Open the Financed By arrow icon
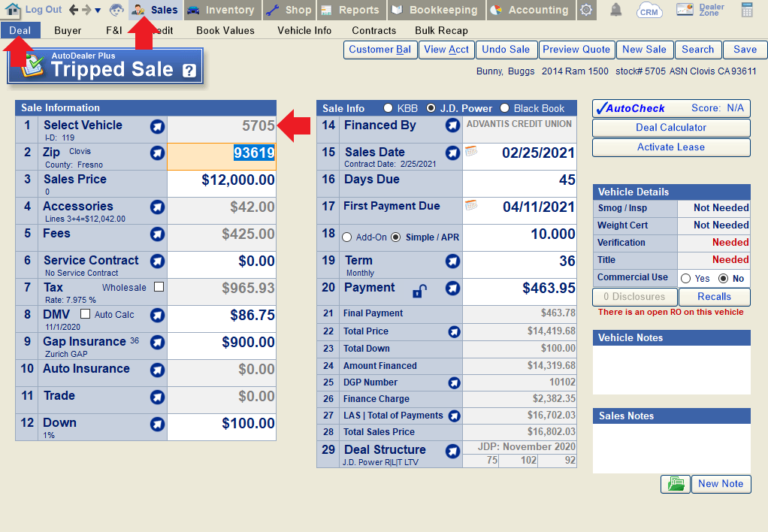Image resolution: width=768 pixels, height=532 pixels. 452,125
